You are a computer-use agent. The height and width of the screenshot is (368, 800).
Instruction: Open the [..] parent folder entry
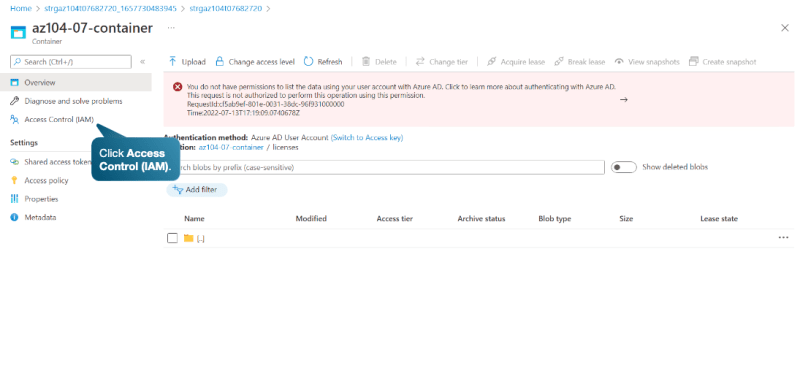pyautogui.click(x=201, y=239)
